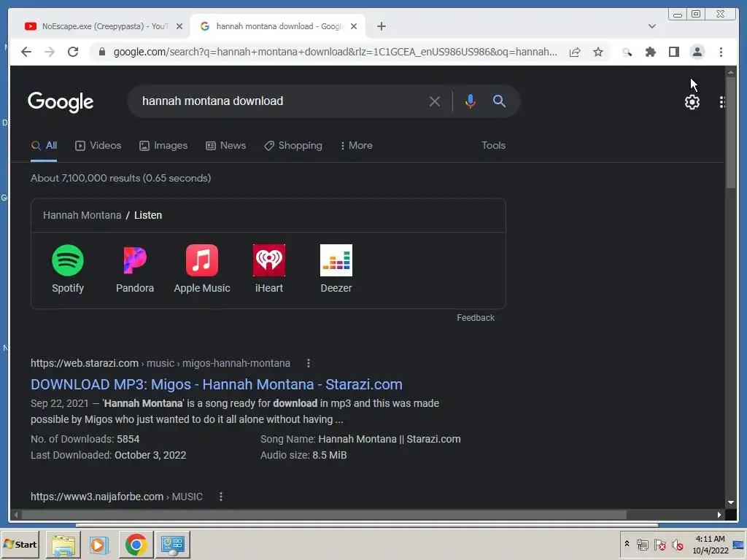Open Apple Music listen option
The width and height of the screenshot is (747, 560).
(202, 269)
